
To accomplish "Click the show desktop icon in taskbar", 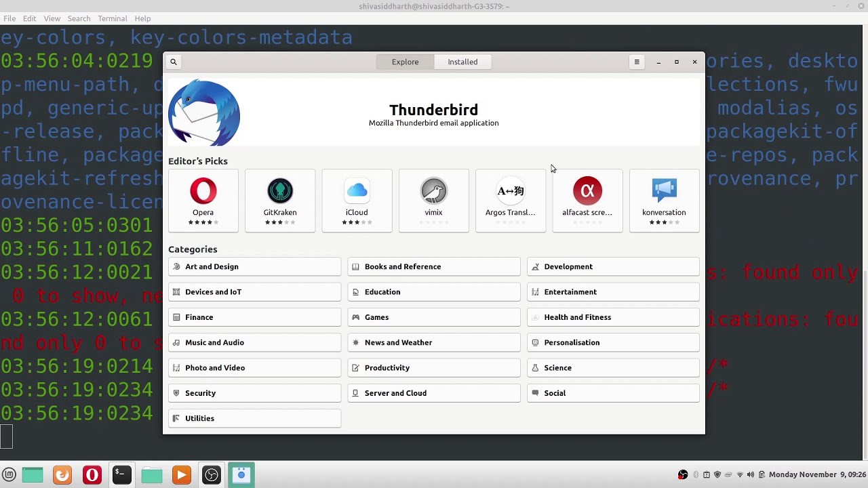I will (33, 475).
